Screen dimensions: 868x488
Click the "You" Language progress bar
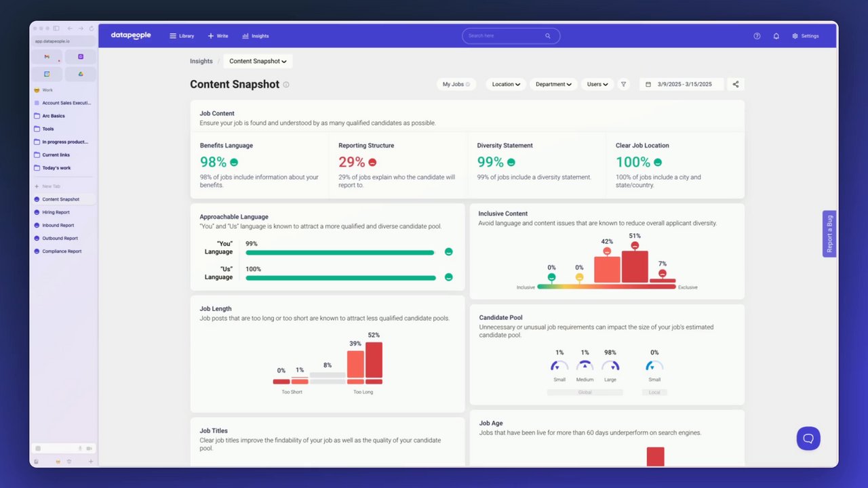coord(340,252)
